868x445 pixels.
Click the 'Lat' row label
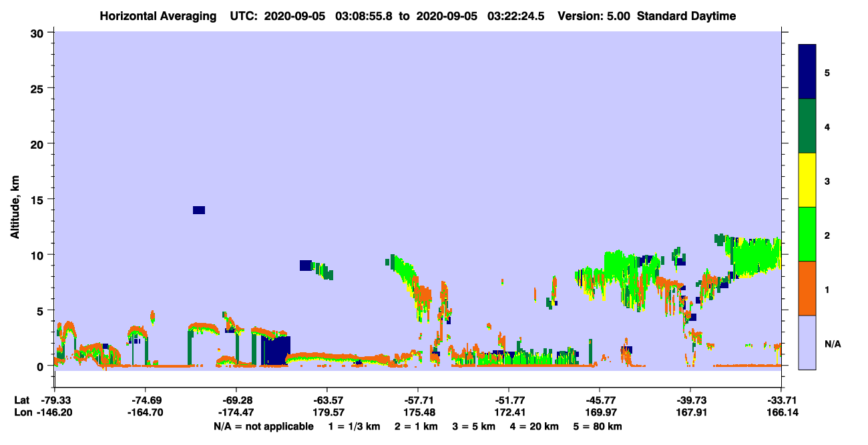(x=21, y=400)
